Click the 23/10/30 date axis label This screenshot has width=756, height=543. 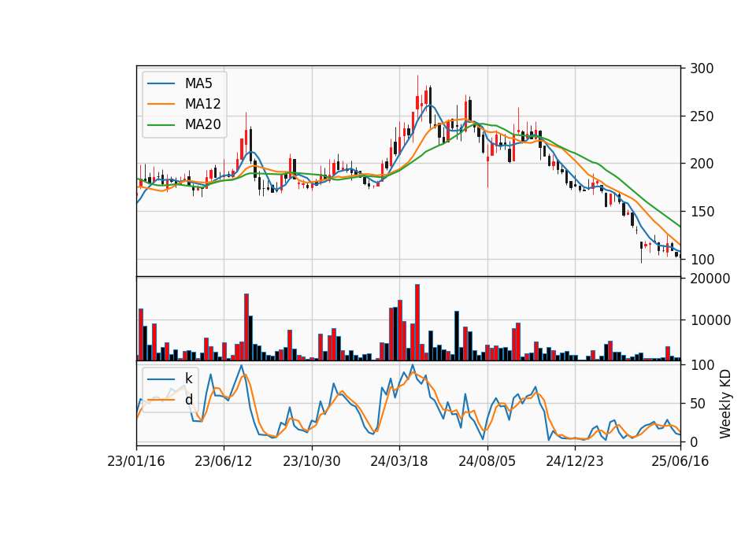pos(312,461)
